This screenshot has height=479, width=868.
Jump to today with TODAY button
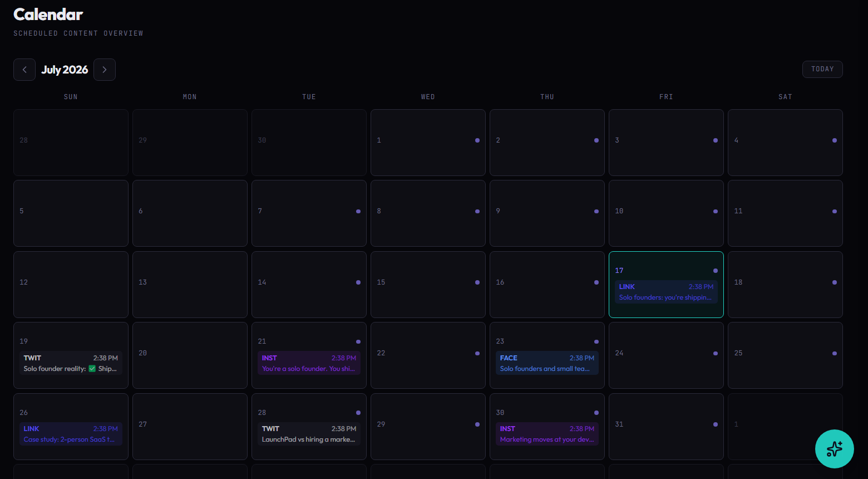(822, 69)
